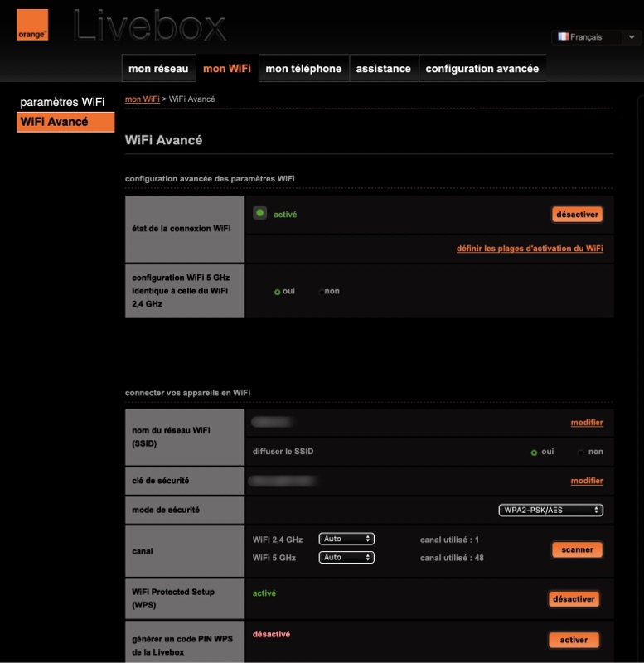Click the Orange logo icon

pyautogui.click(x=32, y=25)
